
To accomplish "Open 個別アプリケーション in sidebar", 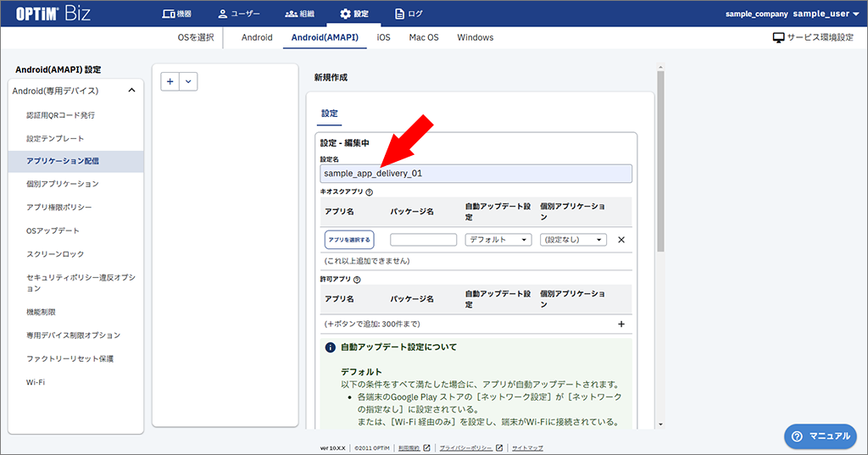I will coord(63,184).
